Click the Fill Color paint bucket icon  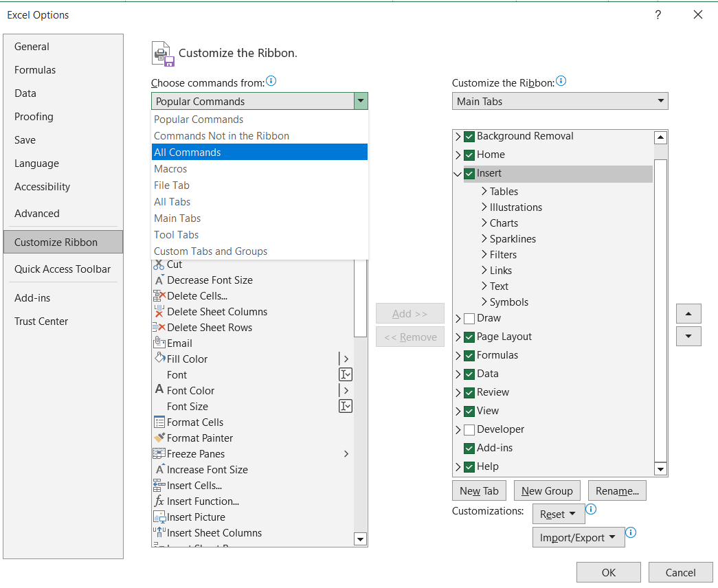(159, 359)
